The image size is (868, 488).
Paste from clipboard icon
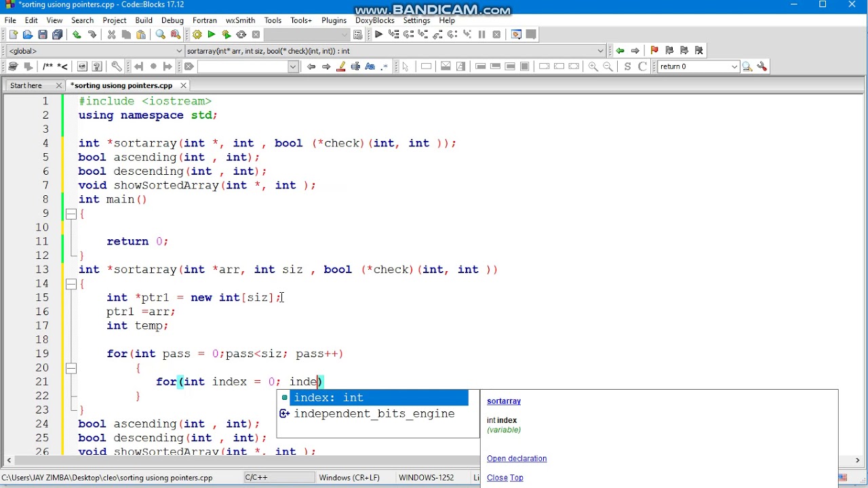142,35
